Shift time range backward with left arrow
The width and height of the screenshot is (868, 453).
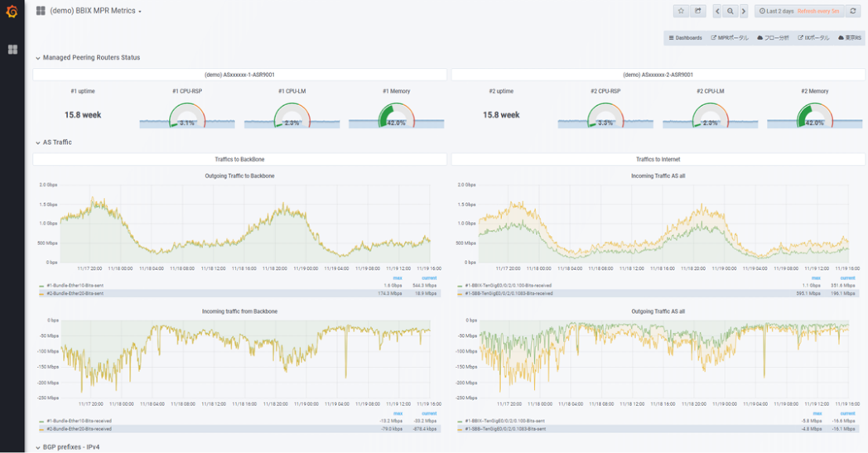[x=717, y=11]
